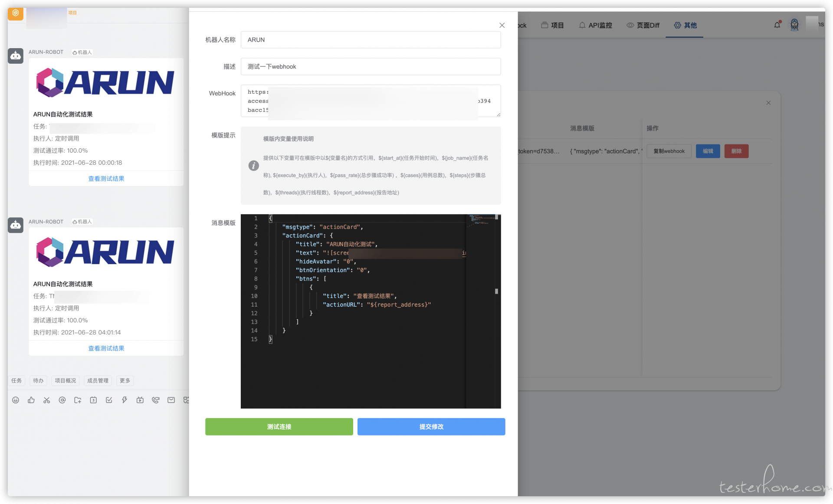The width and height of the screenshot is (833, 504).
Task: Open 查看测试结果 link in the 04:01:14 card
Action: 106,348
